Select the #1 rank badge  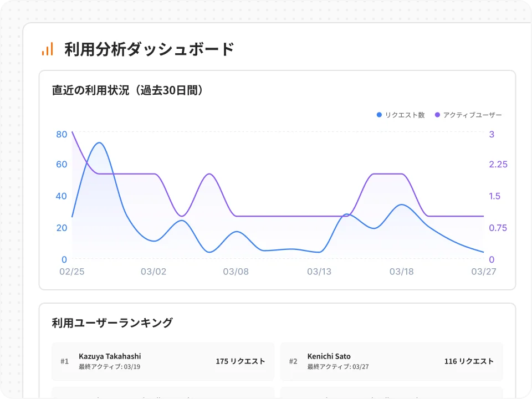pyautogui.click(x=64, y=361)
